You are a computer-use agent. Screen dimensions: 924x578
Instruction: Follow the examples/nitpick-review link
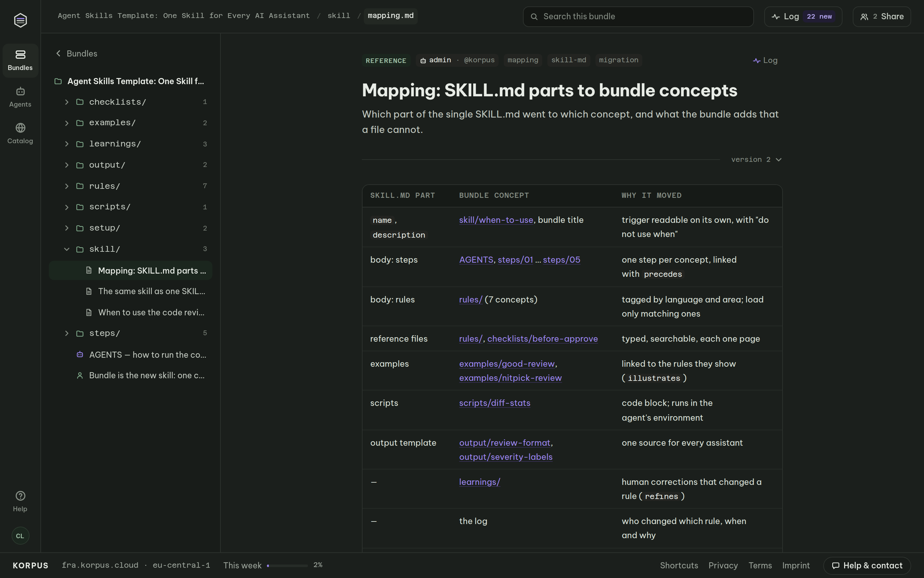click(x=510, y=378)
